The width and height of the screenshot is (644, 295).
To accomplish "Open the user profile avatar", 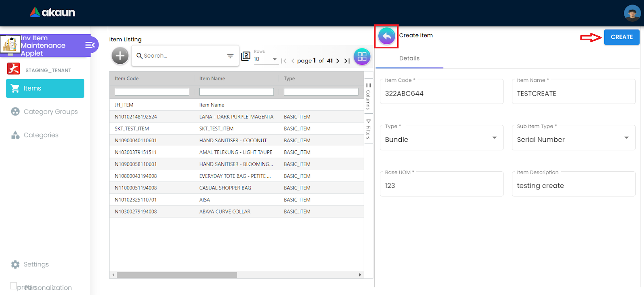I will click(x=632, y=13).
